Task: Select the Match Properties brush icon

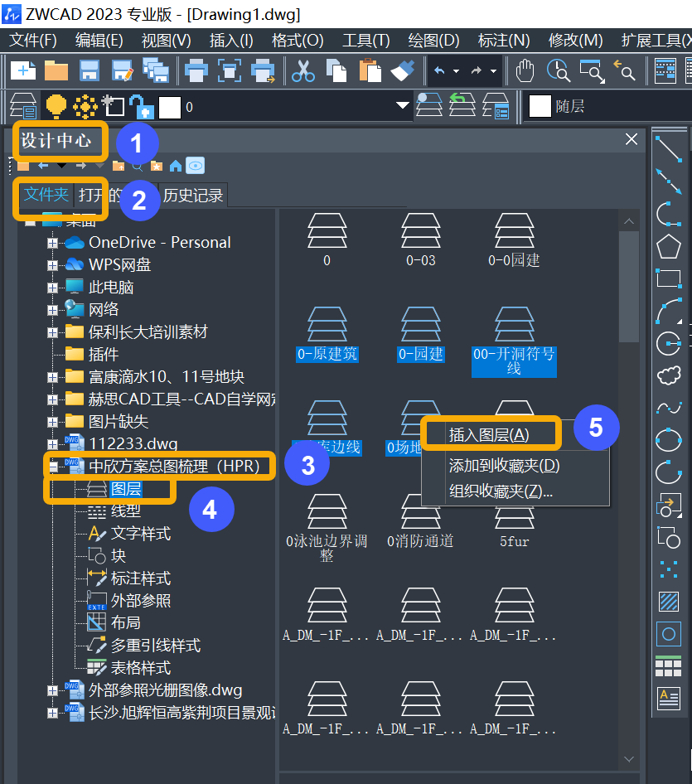Action: click(403, 71)
